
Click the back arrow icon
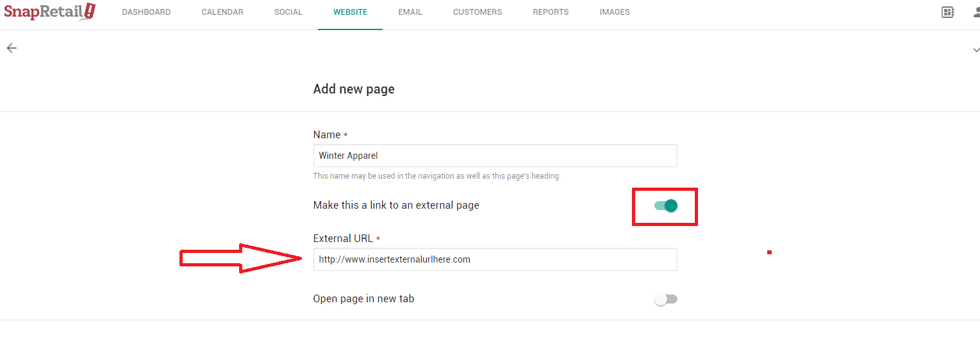[x=12, y=48]
